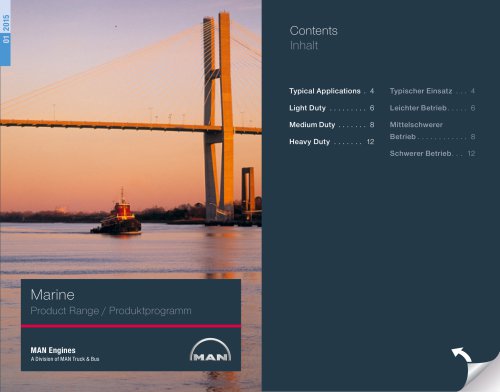
Task: Open the Medium Duty contents entry
Action: [x=332, y=125]
